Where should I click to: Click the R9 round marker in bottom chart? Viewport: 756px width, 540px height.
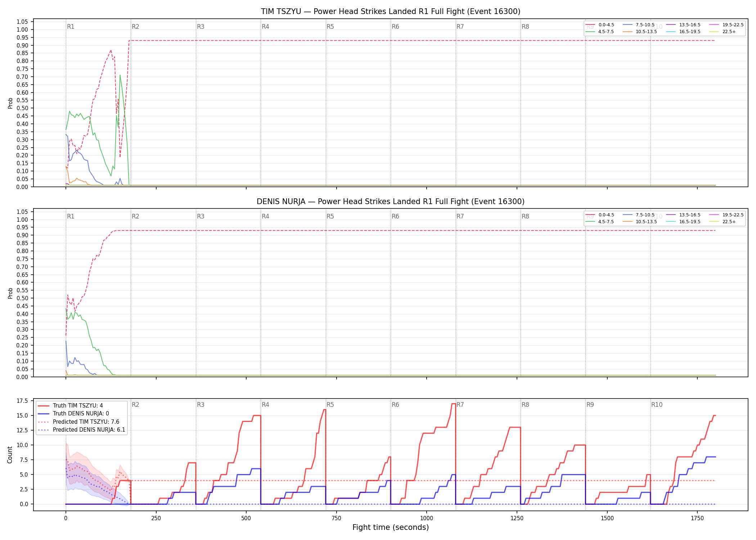(590, 405)
